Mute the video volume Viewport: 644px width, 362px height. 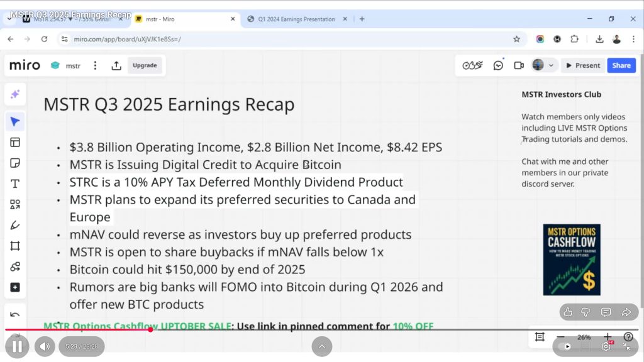click(45, 346)
